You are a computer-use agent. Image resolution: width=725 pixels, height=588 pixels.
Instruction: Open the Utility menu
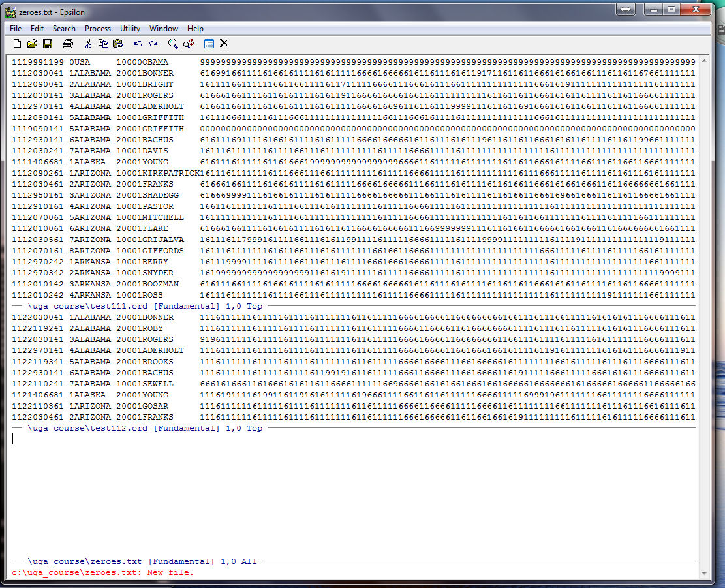click(130, 29)
